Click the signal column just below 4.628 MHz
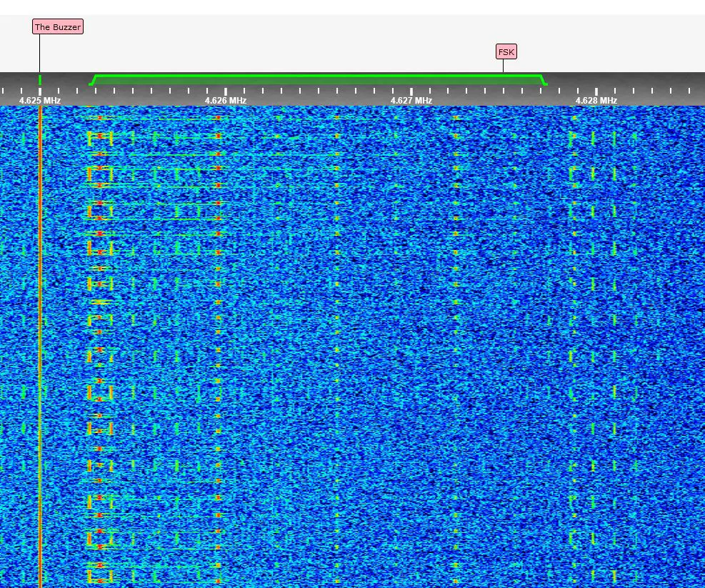705x588 pixels. coord(574,322)
